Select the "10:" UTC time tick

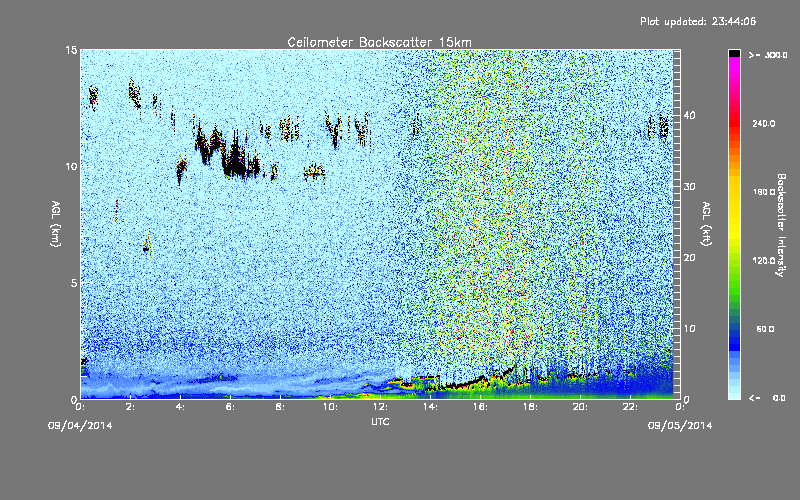tap(330, 407)
